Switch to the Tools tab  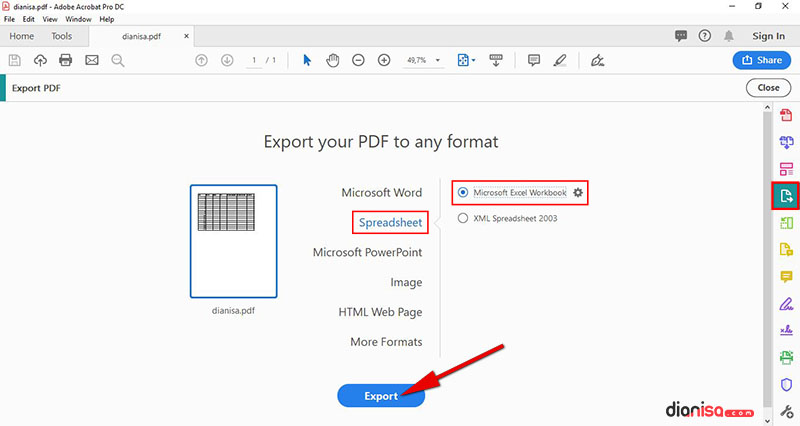point(61,36)
